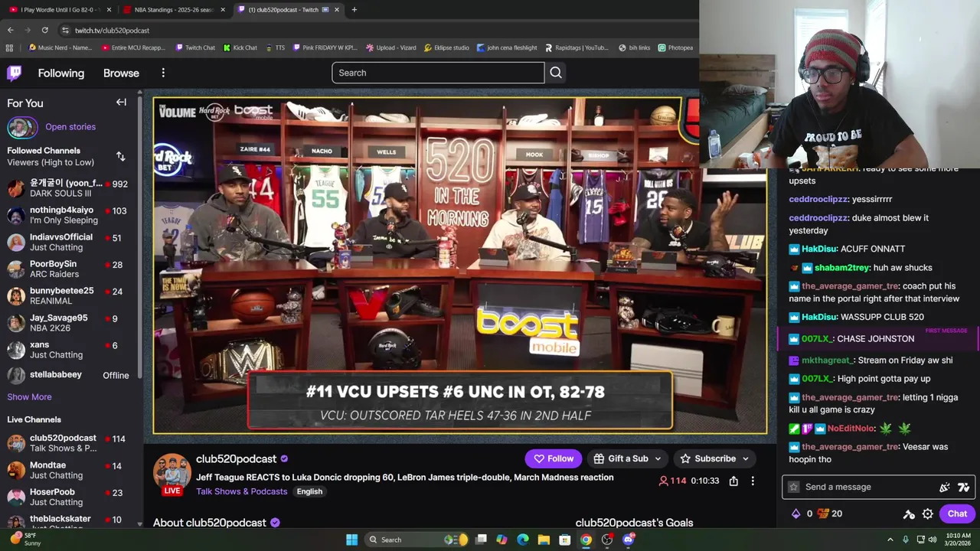
Task: Go back in browser history
Action: tap(10, 30)
